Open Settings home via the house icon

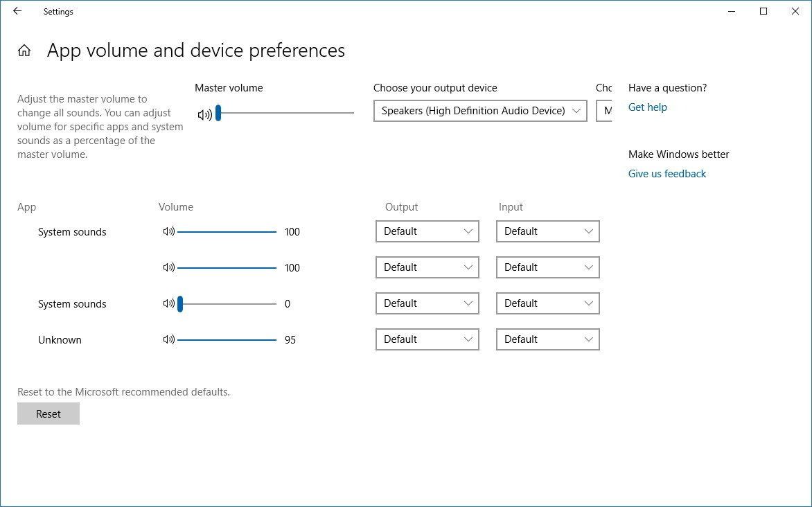24,50
